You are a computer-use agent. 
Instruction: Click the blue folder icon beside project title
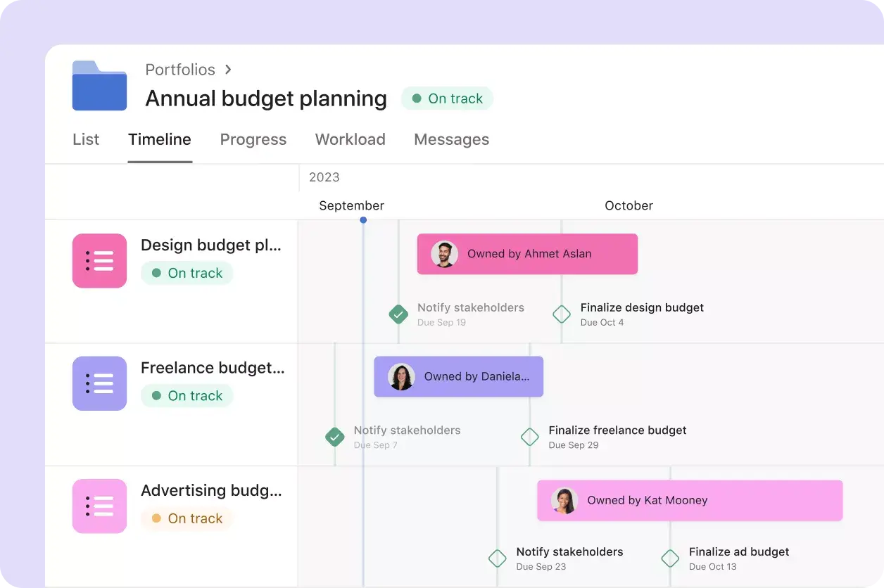point(99,85)
